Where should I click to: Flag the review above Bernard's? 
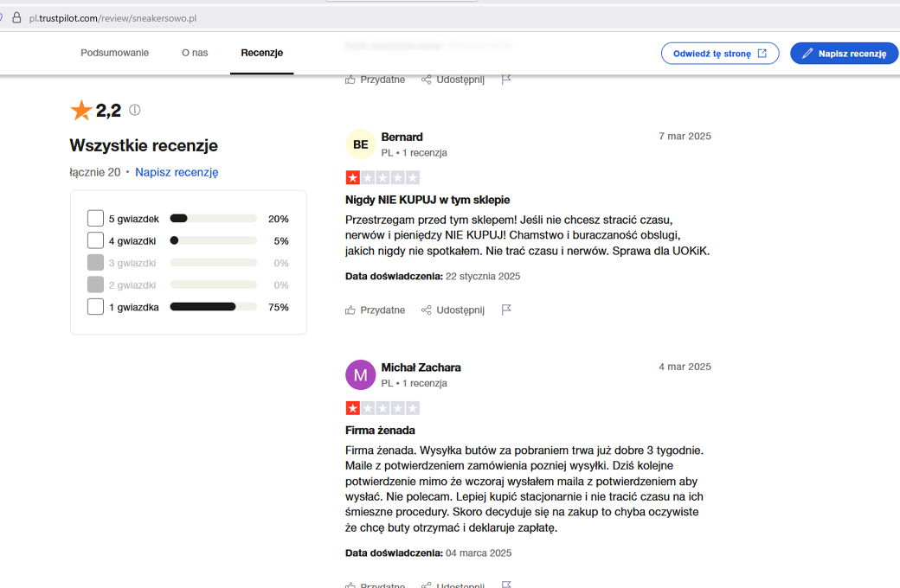coord(505,80)
